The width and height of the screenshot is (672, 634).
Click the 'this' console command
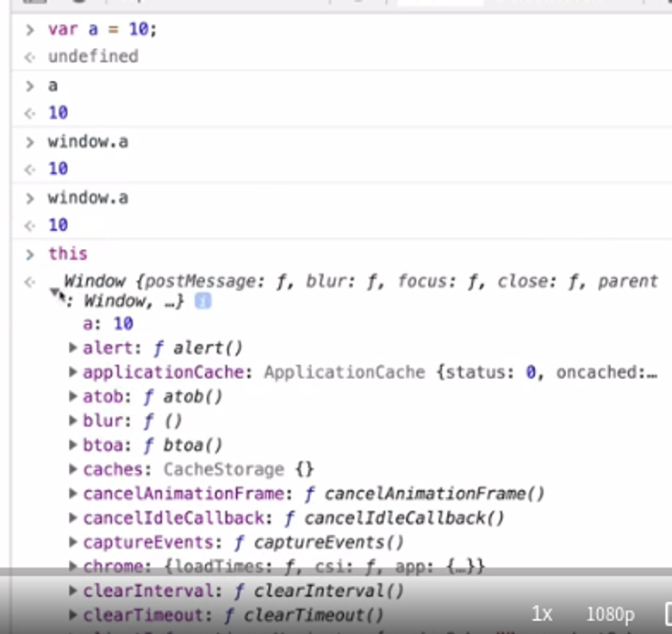(68, 253)
